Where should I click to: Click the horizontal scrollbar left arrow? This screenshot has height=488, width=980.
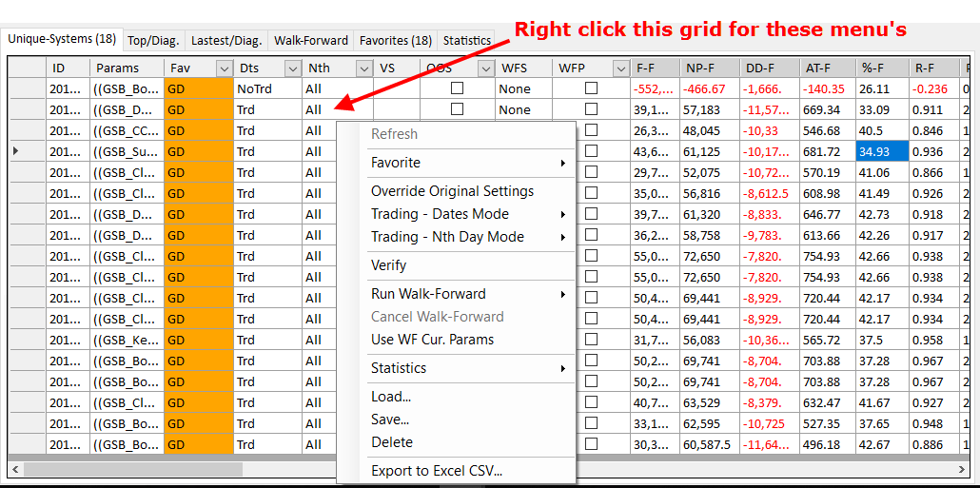coord(14,469)
